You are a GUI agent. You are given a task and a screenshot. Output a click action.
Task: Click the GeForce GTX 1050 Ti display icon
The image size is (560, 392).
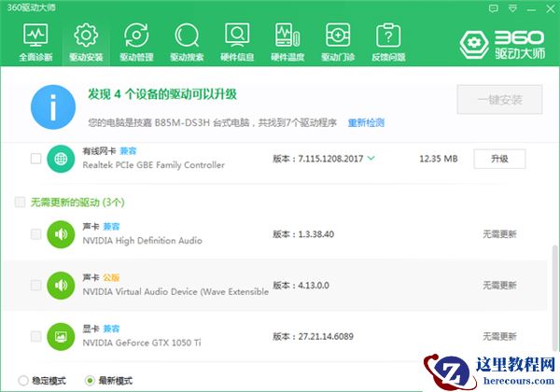pyautogui.click(x=61, y=337)
